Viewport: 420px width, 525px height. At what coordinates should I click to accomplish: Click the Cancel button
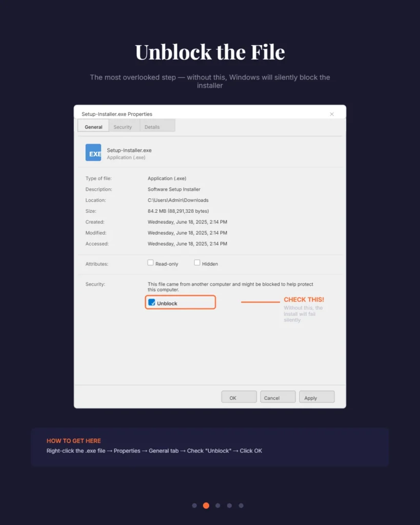277,396
